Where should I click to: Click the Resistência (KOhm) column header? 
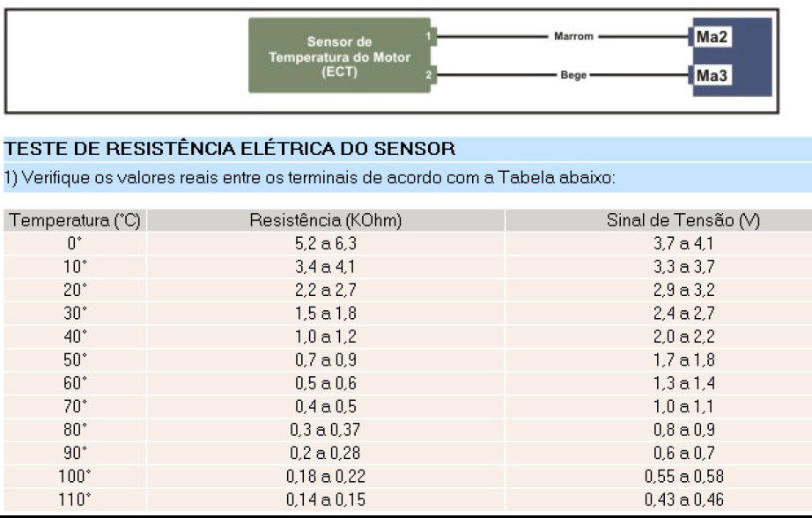[326, 220]
